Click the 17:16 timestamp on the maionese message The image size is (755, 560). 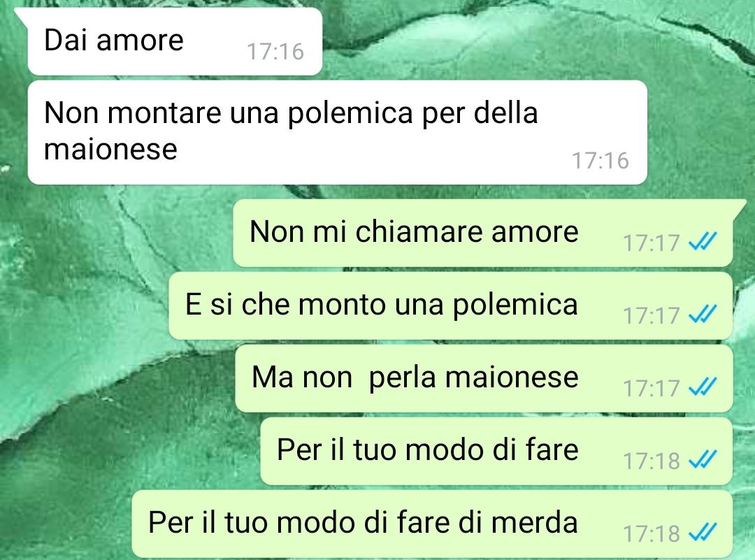click(601, 161)
